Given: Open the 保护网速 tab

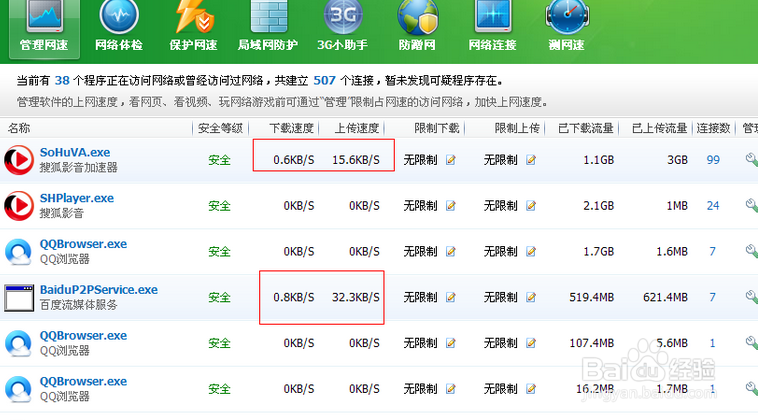Looking at the screenshot, I should [193, 27].
